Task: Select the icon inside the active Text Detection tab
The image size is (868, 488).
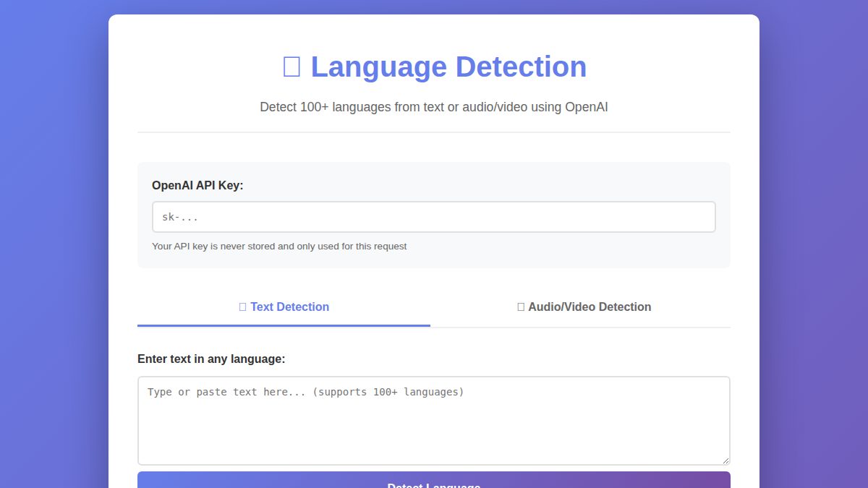Action: click(x=242, y=307)
